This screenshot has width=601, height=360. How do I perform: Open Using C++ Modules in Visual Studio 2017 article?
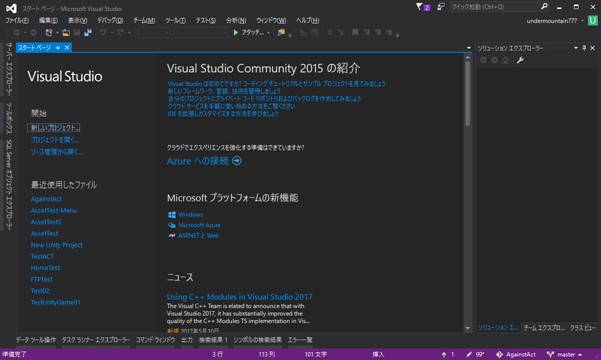(240, 297)
